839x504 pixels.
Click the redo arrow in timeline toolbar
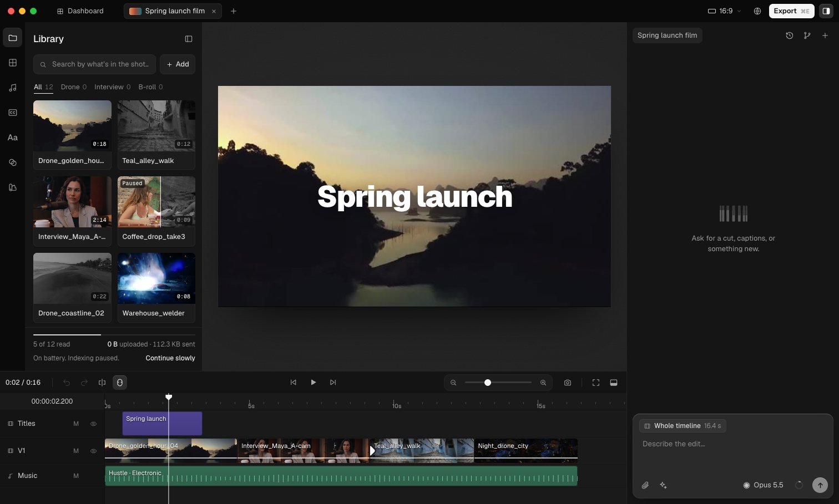pyautogui.click(x=84, y=383)
